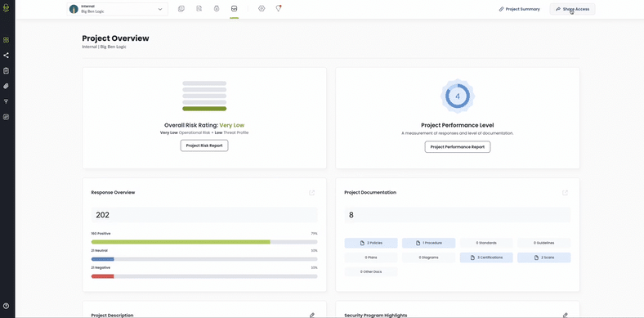This screenshot has height=318, width=644.
Task: Select the 3 Certifications chip
Action: pos(486,258)
